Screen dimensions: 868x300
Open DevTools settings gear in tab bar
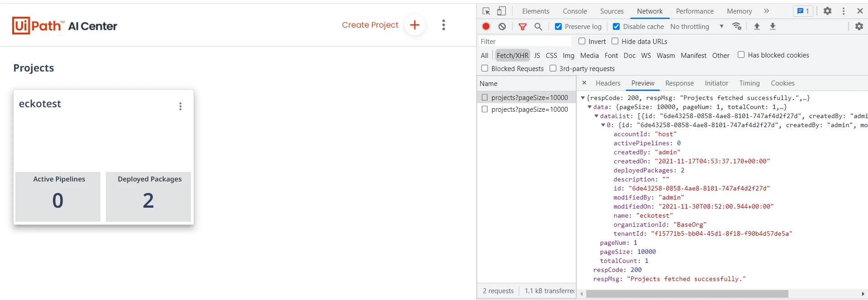click(x=827, y=11)
